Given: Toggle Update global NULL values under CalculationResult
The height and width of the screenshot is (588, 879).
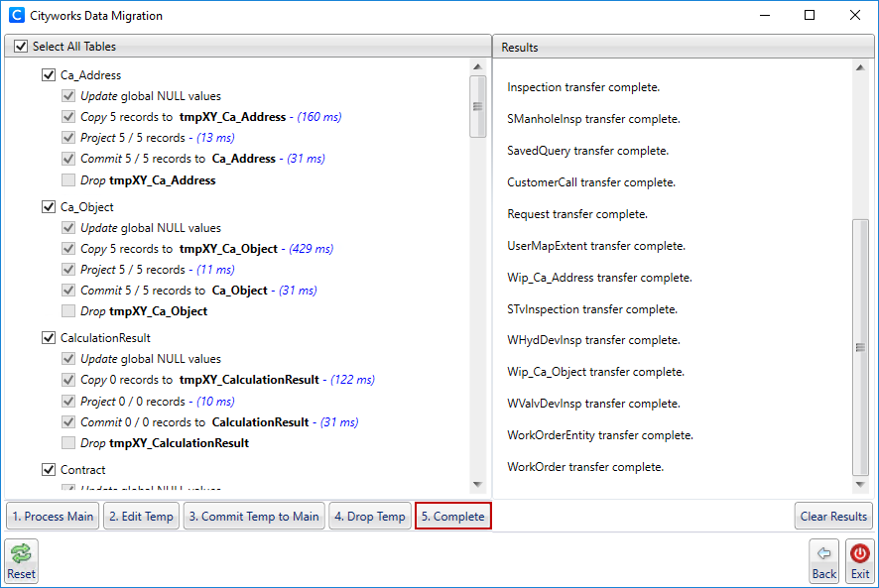Looking at the screenshot, I should tap(68, 359).
